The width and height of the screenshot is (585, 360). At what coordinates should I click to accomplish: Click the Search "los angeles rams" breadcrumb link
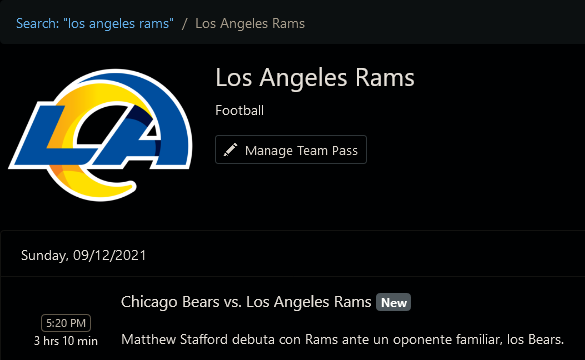95,24
